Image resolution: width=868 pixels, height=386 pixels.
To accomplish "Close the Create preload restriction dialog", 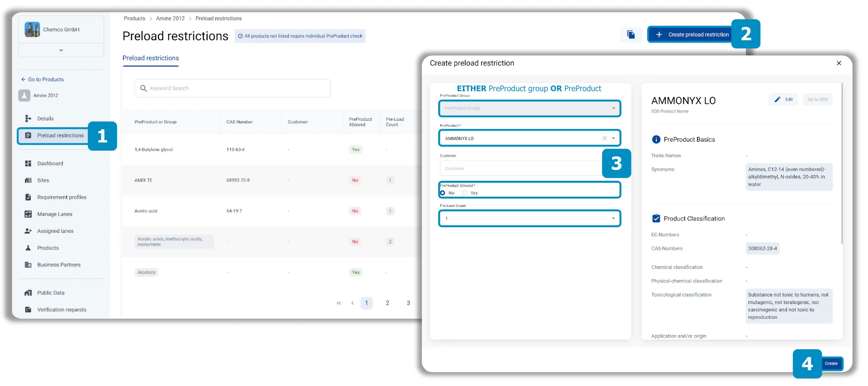I will 839,63.
